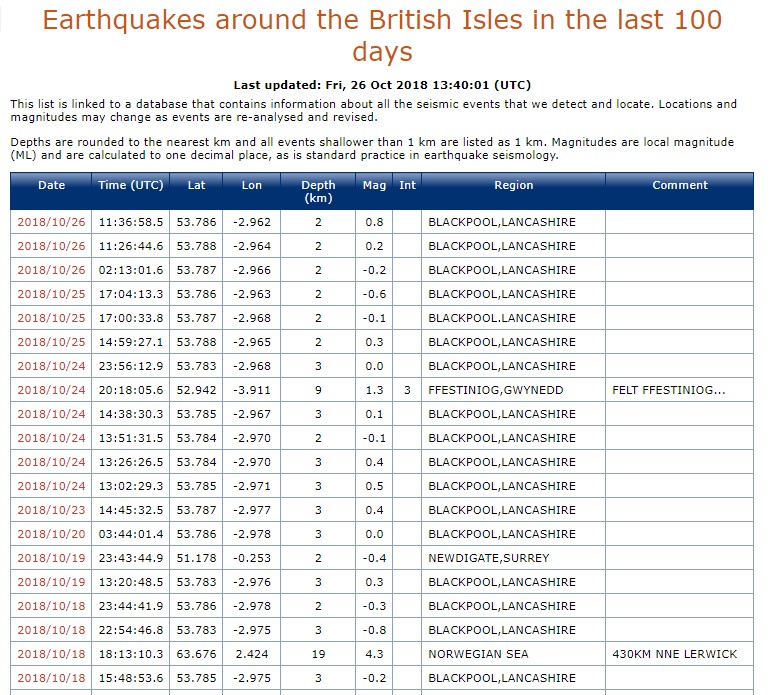The image size is (776, 695).
Task: Open the date link for the Norwegian Sea earthquake
Action: pyautogui.click(x=52, y=654)
